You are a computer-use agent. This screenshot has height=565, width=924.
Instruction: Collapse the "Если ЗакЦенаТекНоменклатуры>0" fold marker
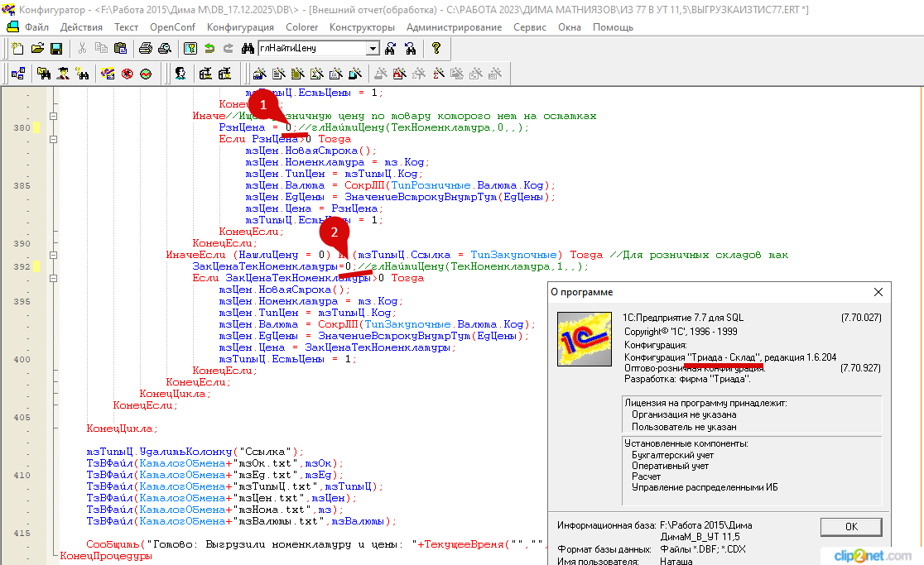click(53, 279)
